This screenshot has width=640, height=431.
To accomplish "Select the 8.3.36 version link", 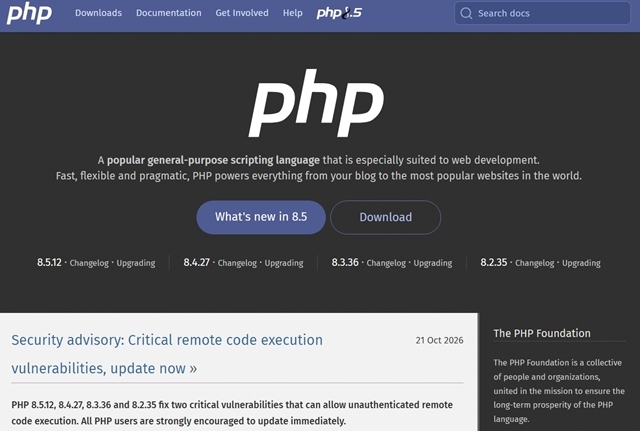I will 345,262.
